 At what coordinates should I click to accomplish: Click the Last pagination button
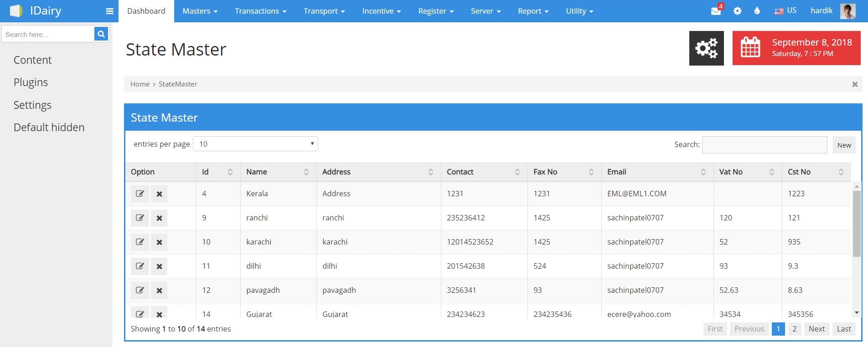click(844, 329)
